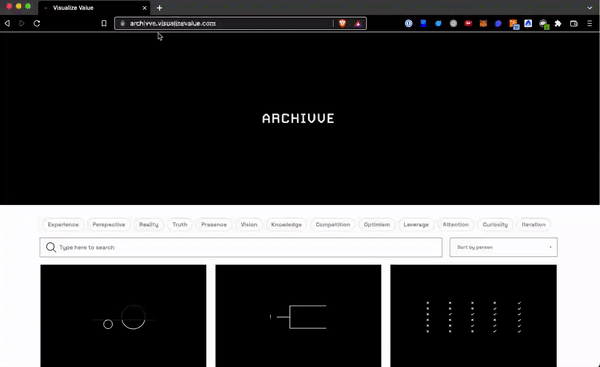Choose the Attention tag
The width and height of the screenshot is (600, 367).
[455, 225]
